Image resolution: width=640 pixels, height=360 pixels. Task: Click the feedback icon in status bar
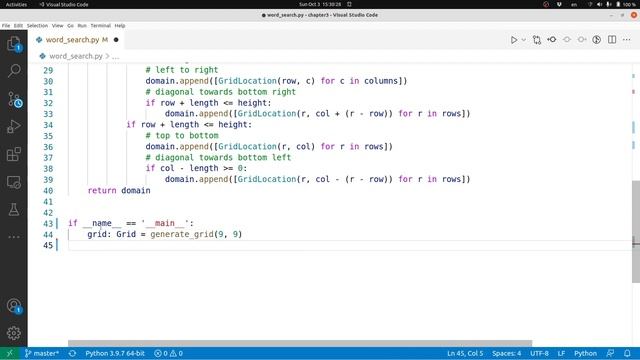click(610, 353)
